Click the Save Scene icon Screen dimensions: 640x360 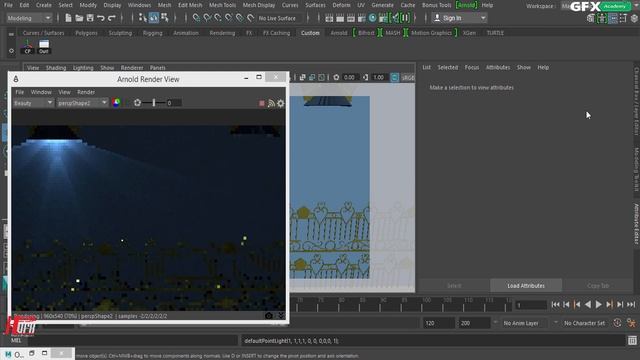90,18
